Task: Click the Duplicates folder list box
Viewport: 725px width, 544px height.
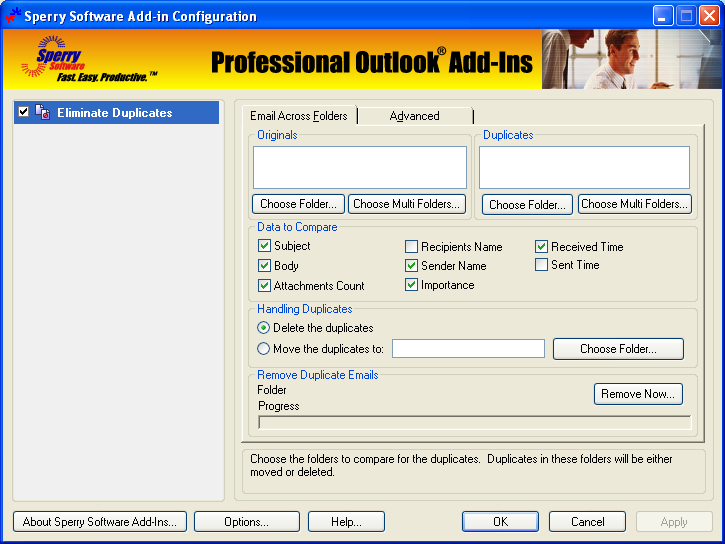Action: [584, 167]
